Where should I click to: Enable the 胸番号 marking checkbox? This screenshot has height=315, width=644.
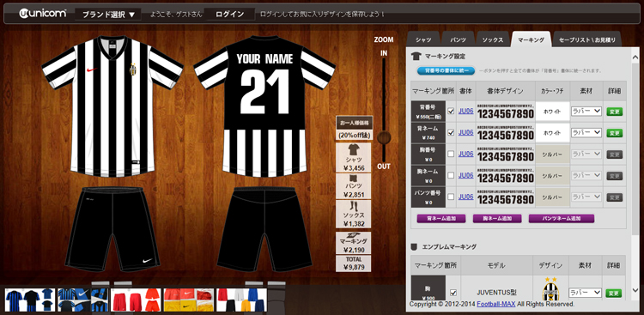pyautogui.click(x=451, y=154)
